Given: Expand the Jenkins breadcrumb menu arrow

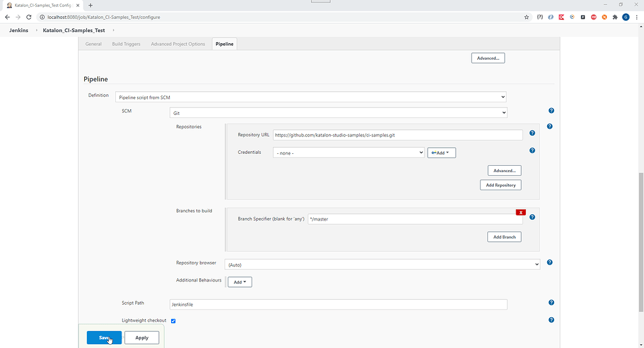Looking at the screenshot, I should tap(36, 30).
